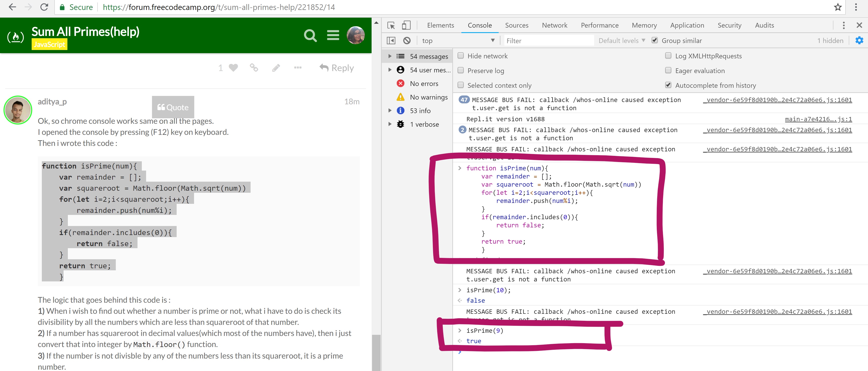Expand the 54 messages group
The image size is (868, 371).
[x=390, y=56]
